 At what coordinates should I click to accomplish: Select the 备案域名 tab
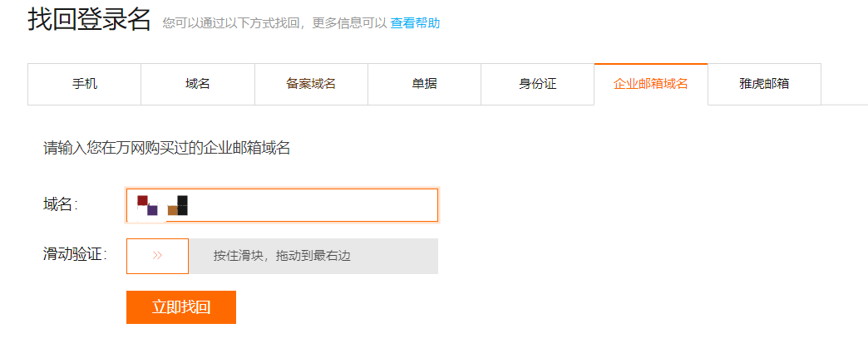[x=311, y=84]
